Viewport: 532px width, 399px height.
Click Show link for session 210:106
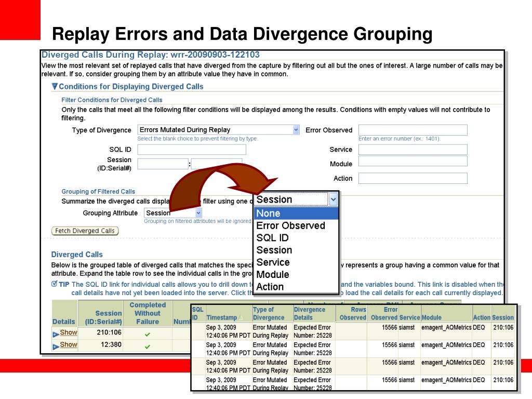(x=69, y=332)
